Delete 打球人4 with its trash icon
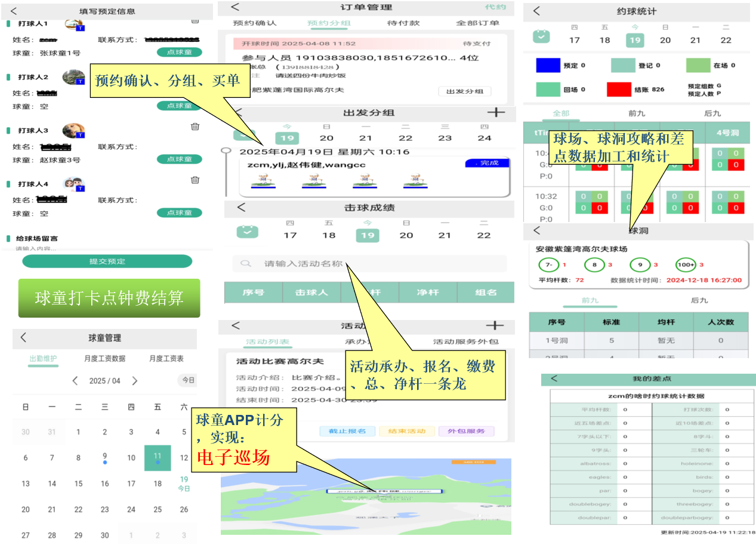This screenshot has height=551, width=756. (x=195, y=180)
